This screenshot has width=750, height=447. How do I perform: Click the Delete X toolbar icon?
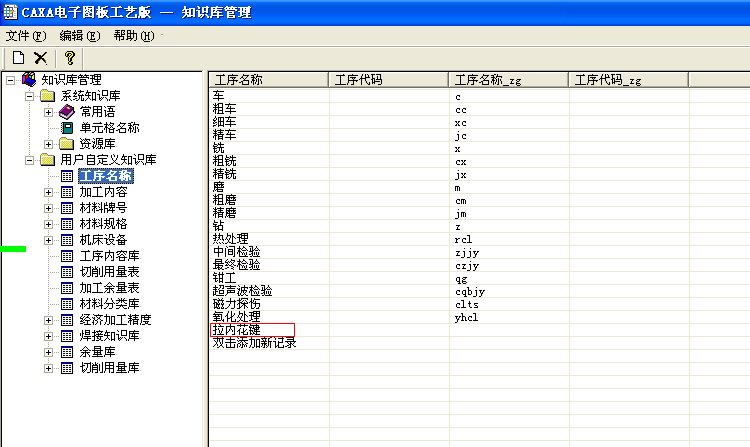(41, 58)
